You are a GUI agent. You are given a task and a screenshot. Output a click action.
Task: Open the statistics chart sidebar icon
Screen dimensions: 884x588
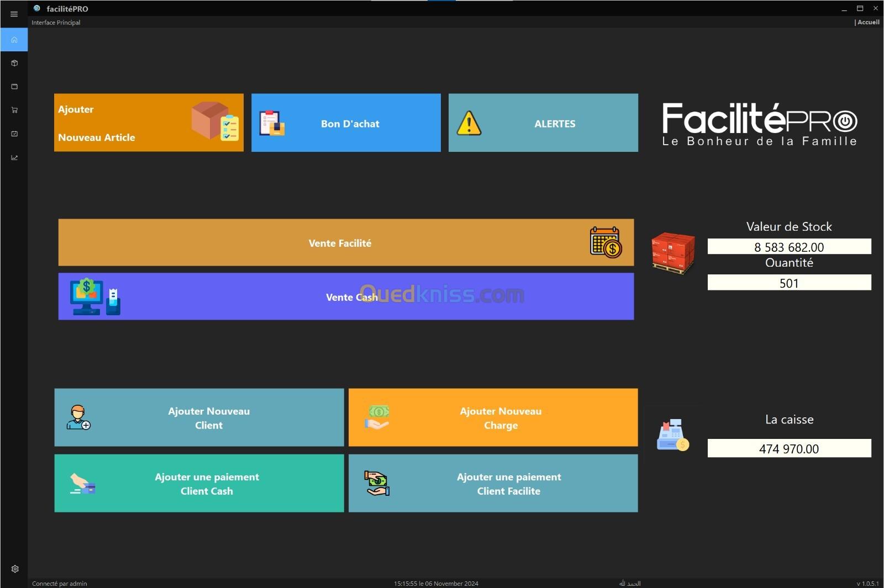point(14,157)
